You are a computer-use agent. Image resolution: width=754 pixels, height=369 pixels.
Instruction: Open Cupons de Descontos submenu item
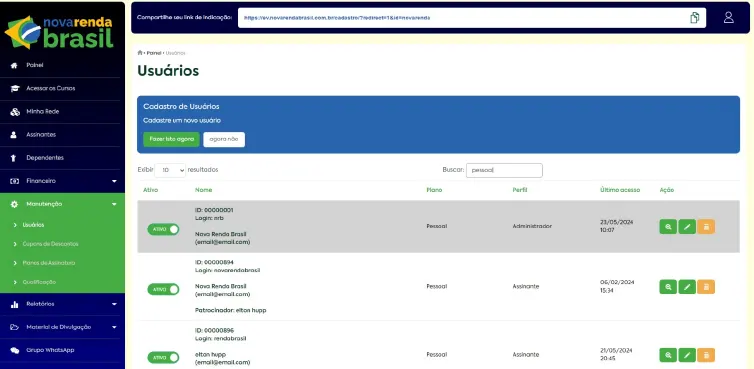tap(50, 244)
